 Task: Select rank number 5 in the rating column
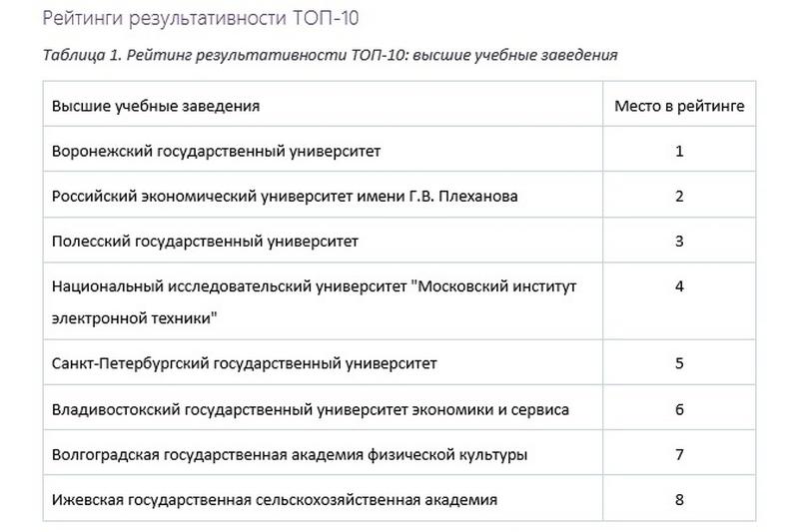(x=679, y=363)
